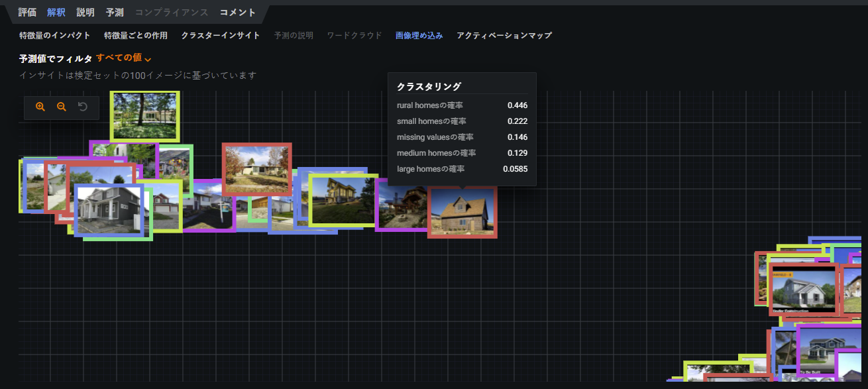The width and height of the screenshot is (868, 389).
Task: Select the forest house thumbnail with lime border
Action: click(145, 116)
